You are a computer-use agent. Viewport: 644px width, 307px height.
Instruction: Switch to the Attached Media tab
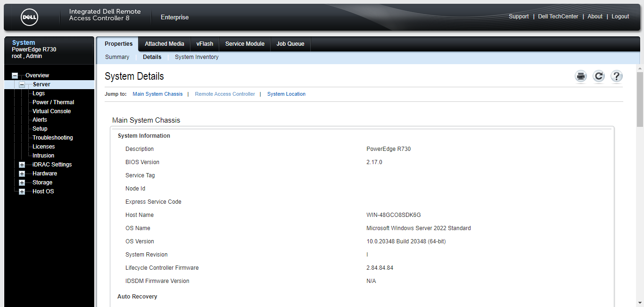click(165, 44)
